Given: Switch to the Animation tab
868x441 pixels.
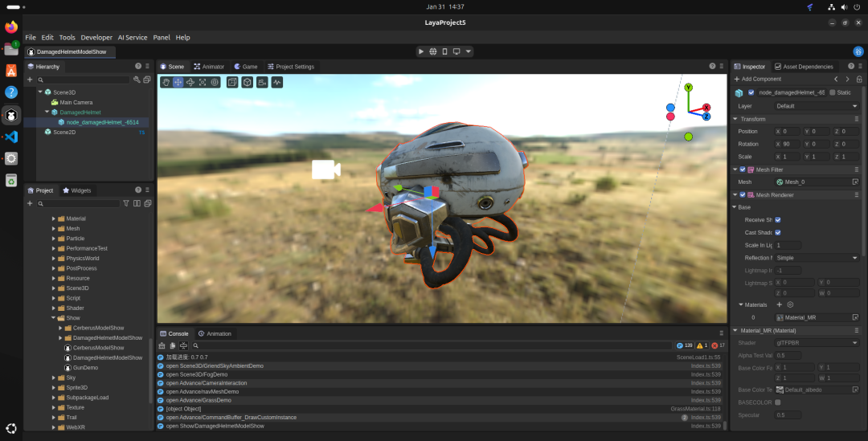Looking at the screenshot, I should 215,333.
